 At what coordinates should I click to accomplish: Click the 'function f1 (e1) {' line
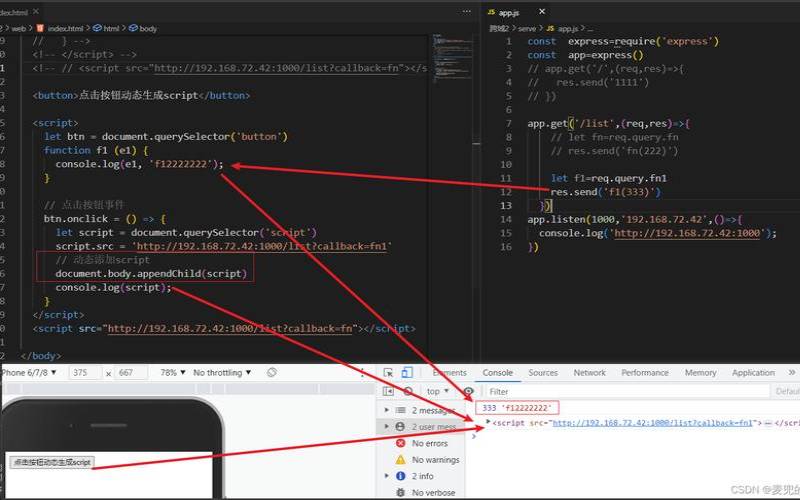coord(96,151)
